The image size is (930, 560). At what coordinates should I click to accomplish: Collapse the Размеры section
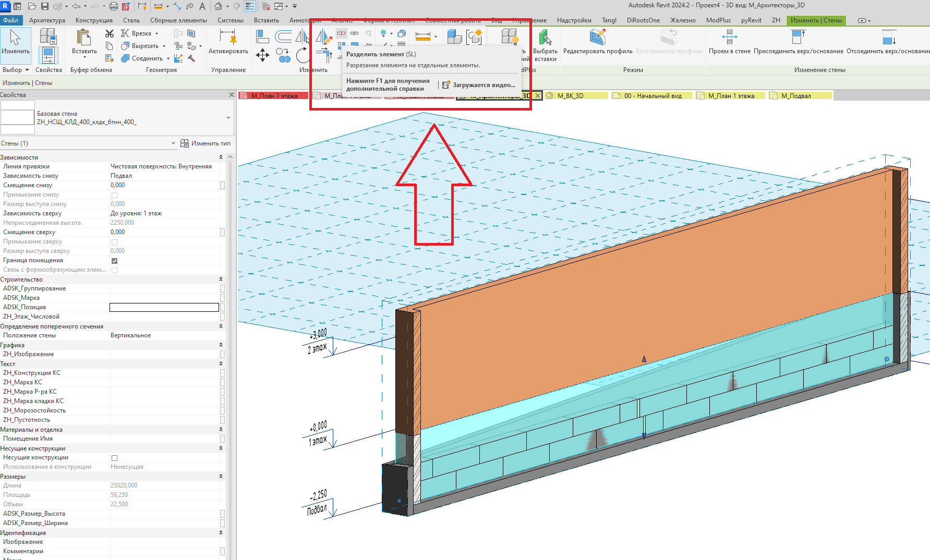(x=221, y=477)
